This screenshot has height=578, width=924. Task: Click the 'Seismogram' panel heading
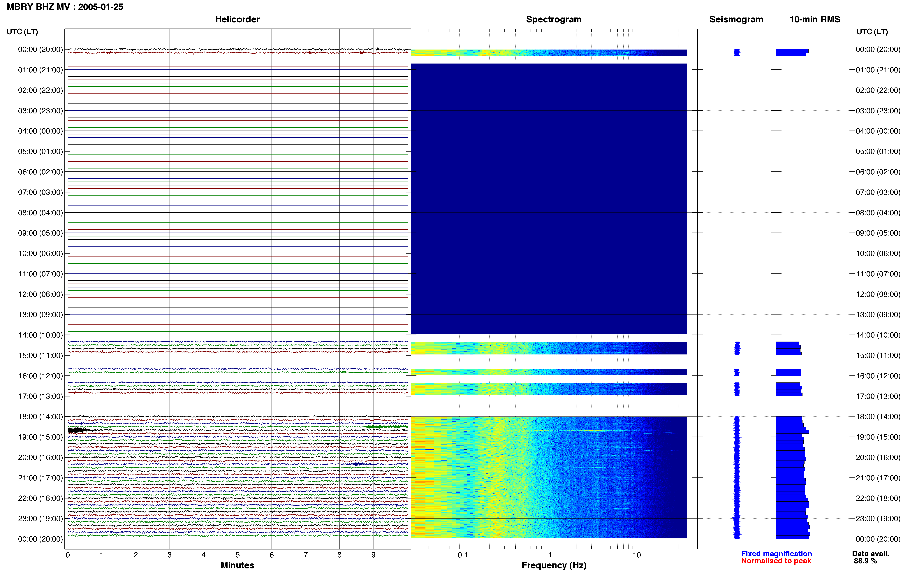point(736,19)
